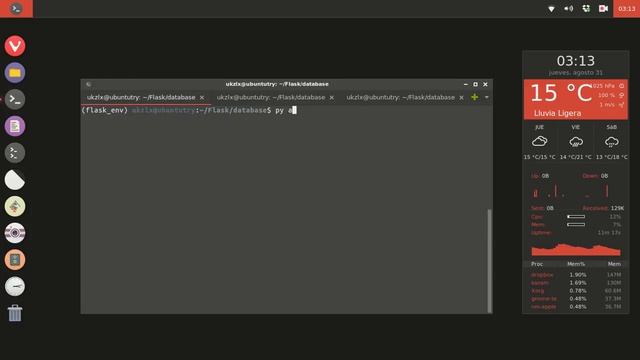Click the '129K' received value

coord(617,208)
